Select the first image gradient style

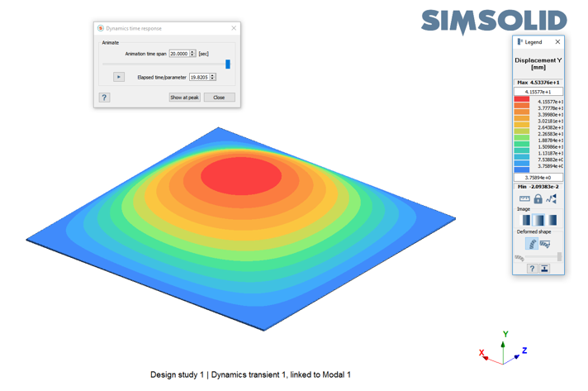point(526,220)
